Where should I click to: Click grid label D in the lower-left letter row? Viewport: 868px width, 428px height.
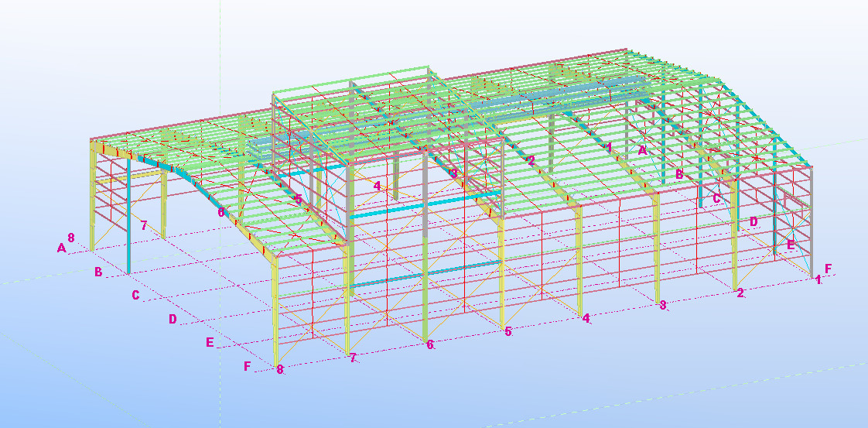[x=173, y=319]
